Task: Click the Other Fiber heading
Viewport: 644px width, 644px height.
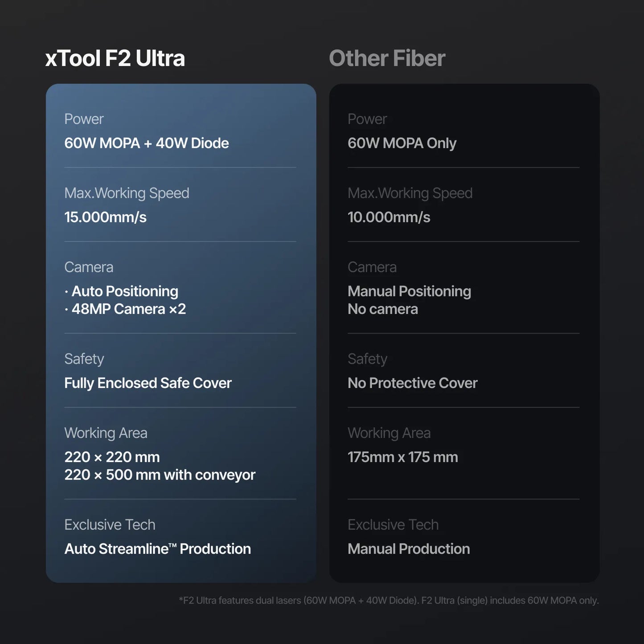Action: (387, 58)
